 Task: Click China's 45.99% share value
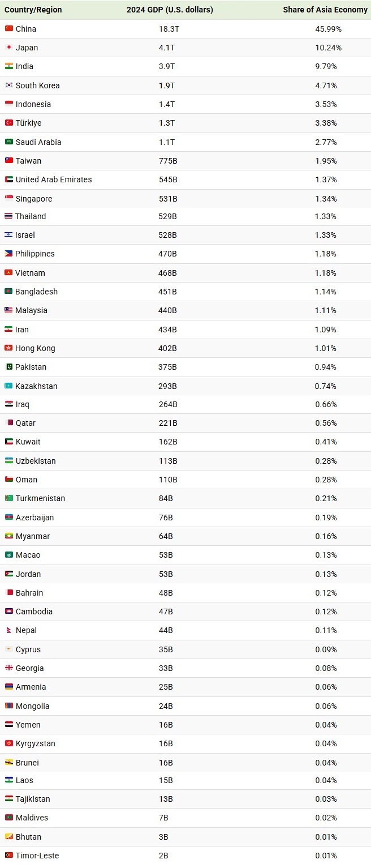(328, 28)
